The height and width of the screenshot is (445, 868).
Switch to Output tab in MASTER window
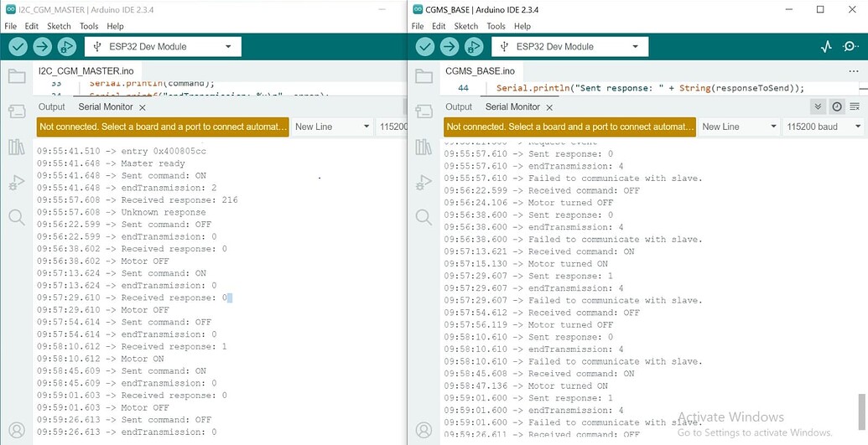tap(51, 106)
